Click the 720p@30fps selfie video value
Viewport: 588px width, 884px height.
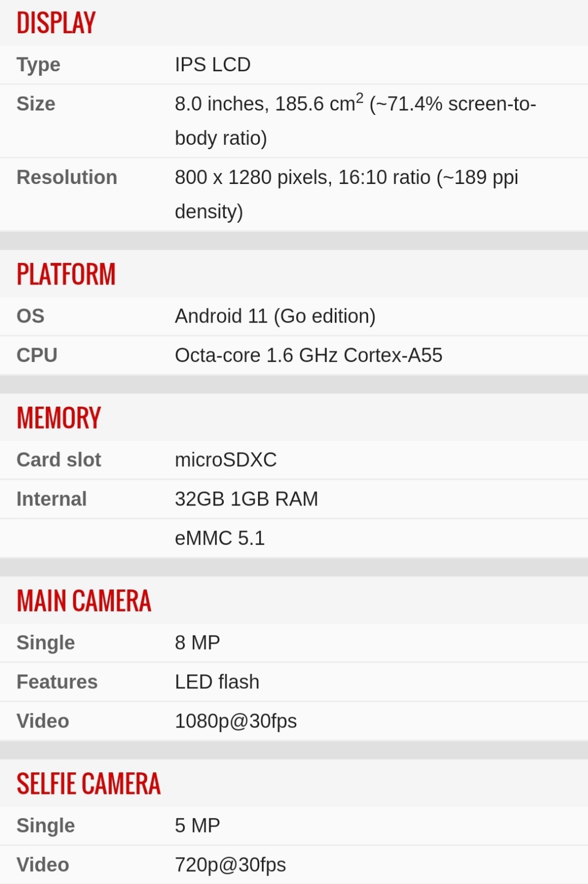point(230,865)
